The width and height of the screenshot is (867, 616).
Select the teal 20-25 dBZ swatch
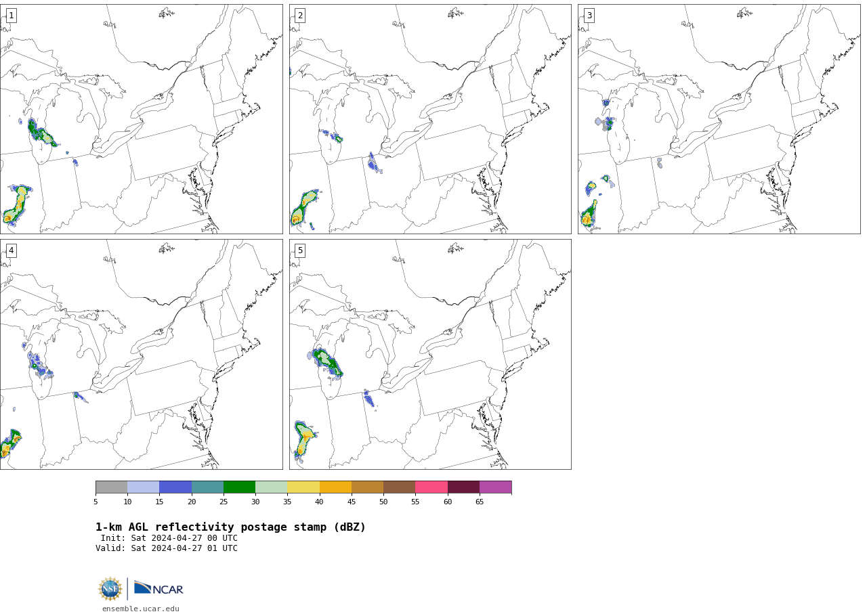coord(207,487)
